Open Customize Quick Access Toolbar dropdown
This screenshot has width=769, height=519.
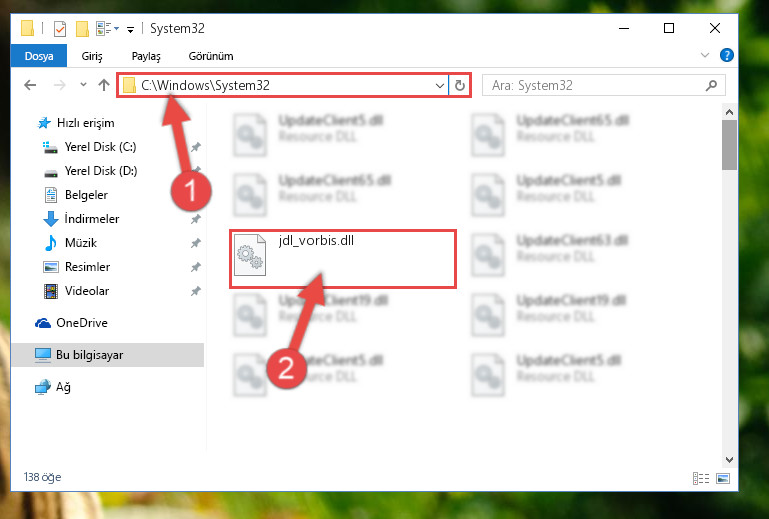click(130, 30)
